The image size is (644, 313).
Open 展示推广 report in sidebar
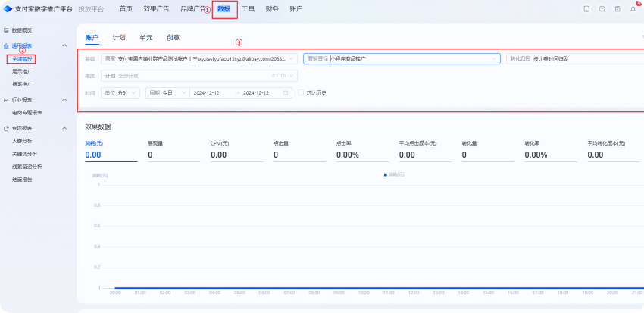23,71
